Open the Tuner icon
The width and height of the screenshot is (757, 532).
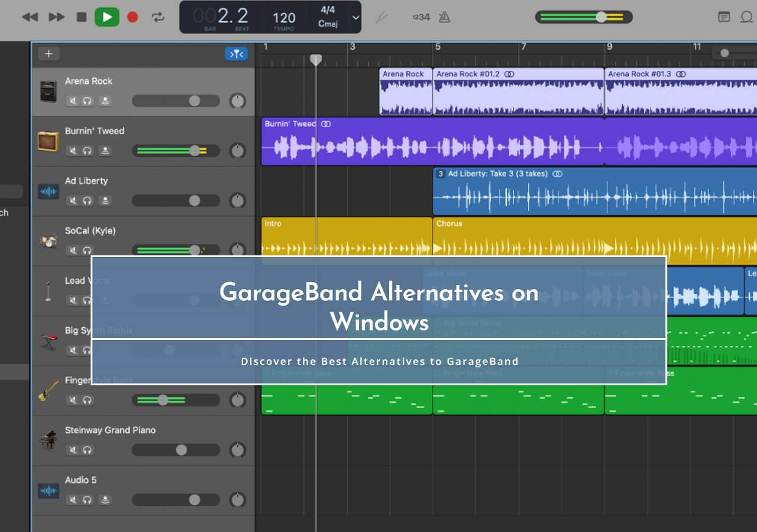381,17
